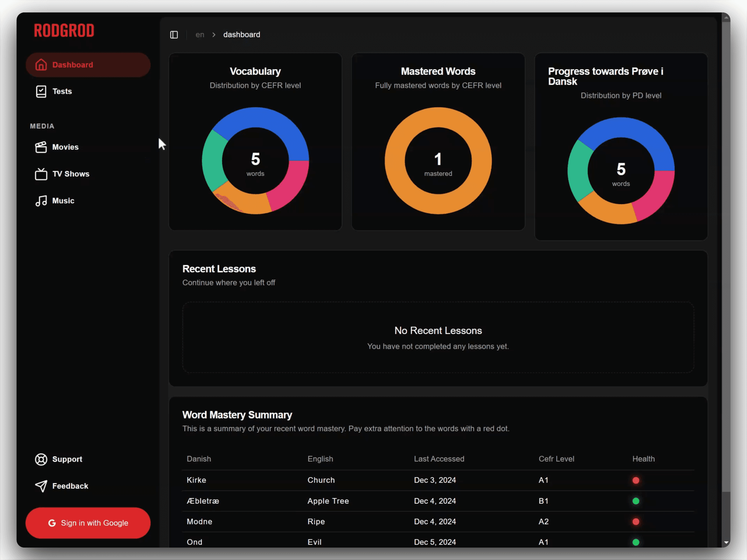747x560 pixels.
Task: Click the Music note icon
Action: [41, 201]
